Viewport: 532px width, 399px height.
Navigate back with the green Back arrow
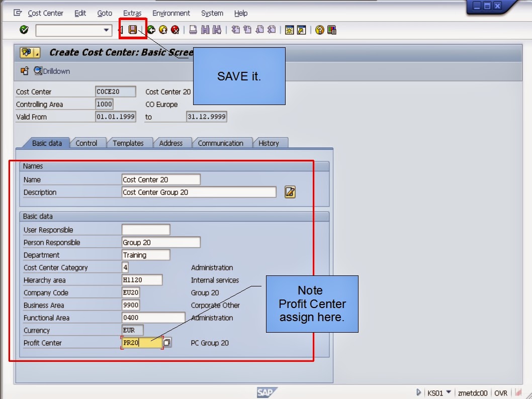(151, 30)
